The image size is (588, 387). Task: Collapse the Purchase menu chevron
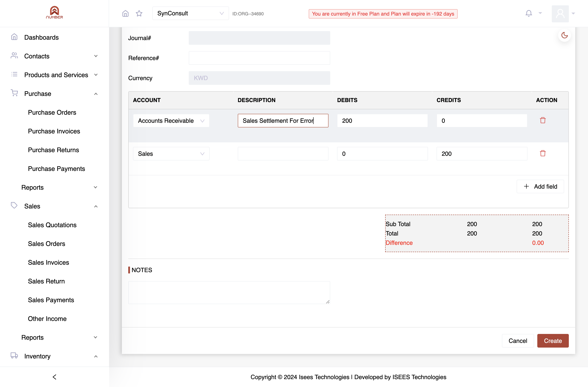(96, 94)
